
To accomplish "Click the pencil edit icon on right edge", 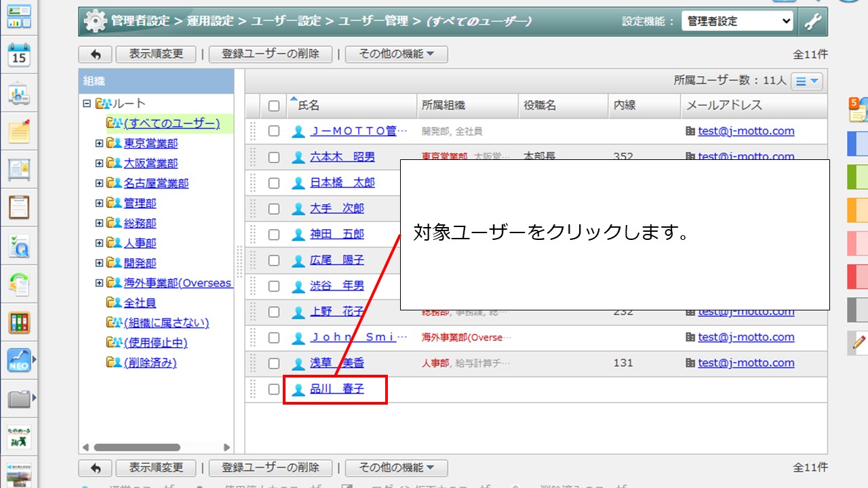I will coord(859,342).
